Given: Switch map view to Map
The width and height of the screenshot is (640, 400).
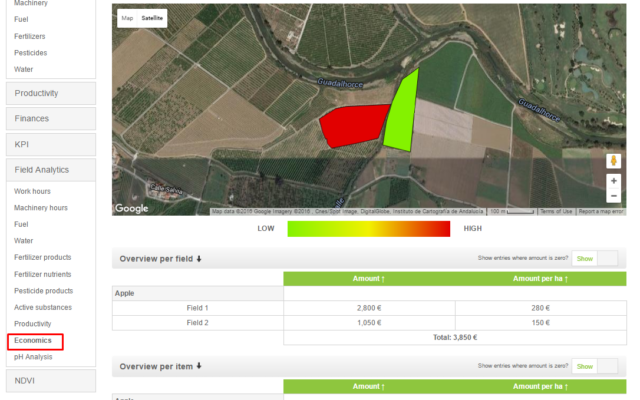Looking at the screenshot, I should click(127, 18).
